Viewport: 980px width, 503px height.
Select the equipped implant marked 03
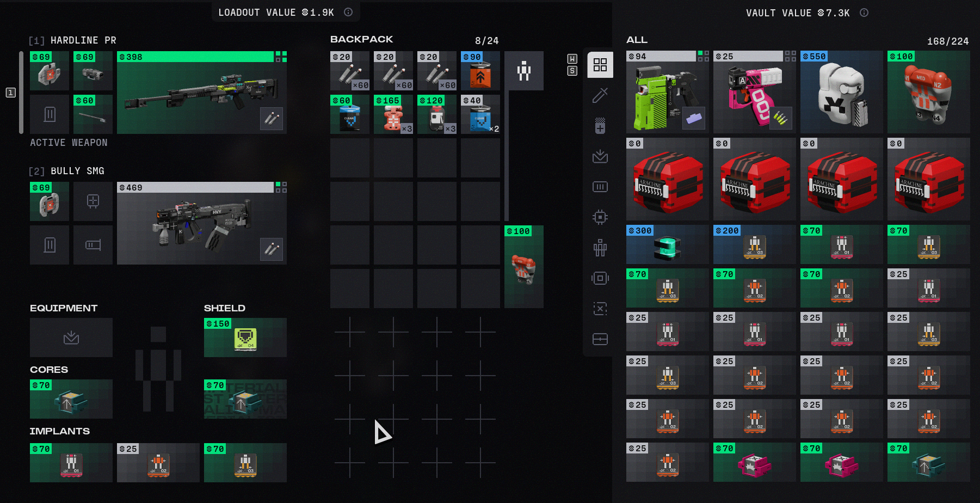pyautogui.click(x=245, y=463)
